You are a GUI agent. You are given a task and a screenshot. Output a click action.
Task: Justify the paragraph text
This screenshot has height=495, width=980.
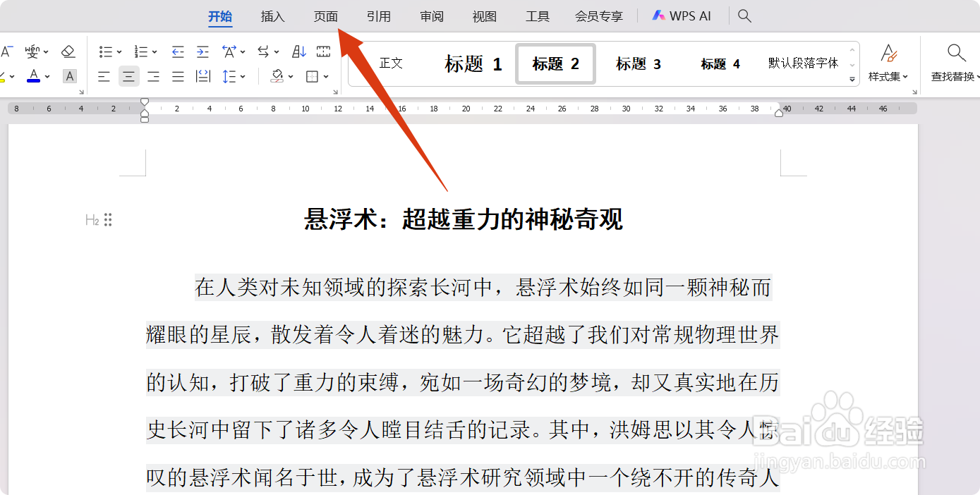177,76
